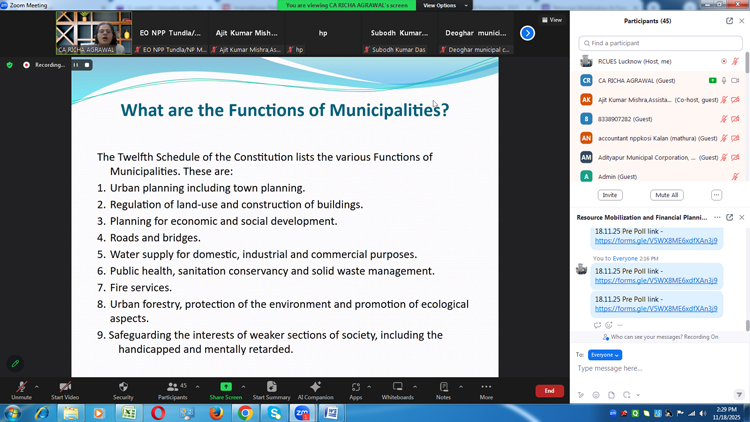Open the More menu in meeting toolbar
750x422 pixels.
point(486,389)
